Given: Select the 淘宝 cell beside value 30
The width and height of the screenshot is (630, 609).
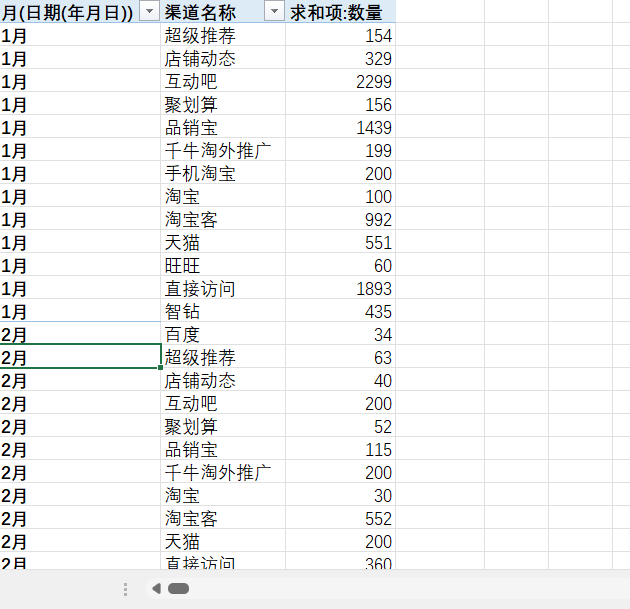Looking at the screenshot, I should [x=223, y=495].
